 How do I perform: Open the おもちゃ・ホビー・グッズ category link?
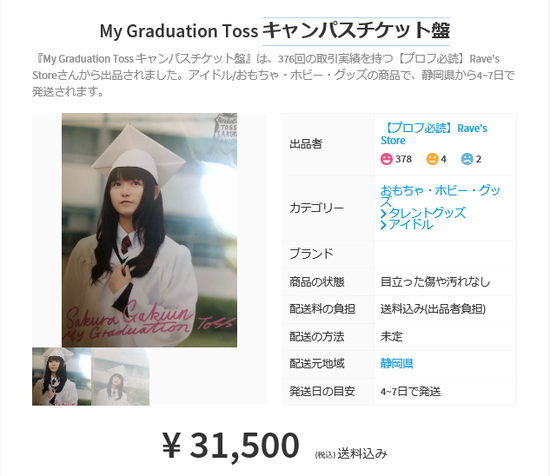(x=440, y=196)
